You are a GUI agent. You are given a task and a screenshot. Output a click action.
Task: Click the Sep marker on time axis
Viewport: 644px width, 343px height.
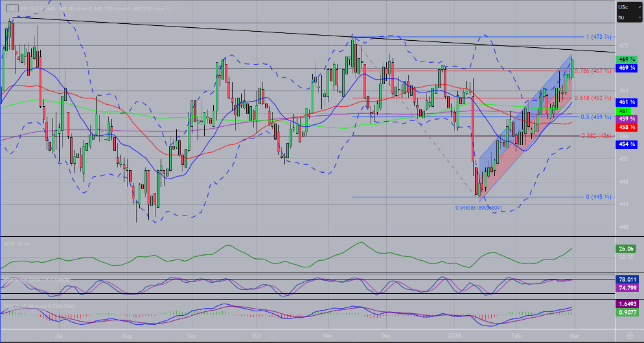(192, 337)
